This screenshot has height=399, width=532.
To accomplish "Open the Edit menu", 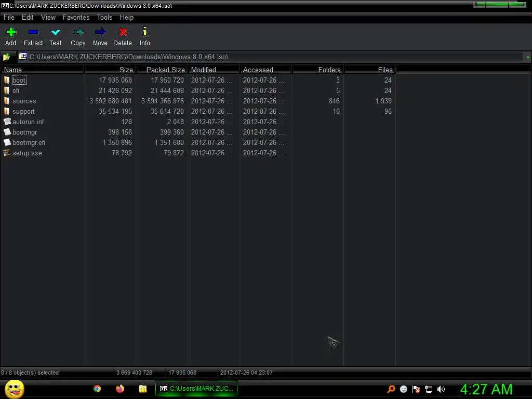I will tap(28, 17).
